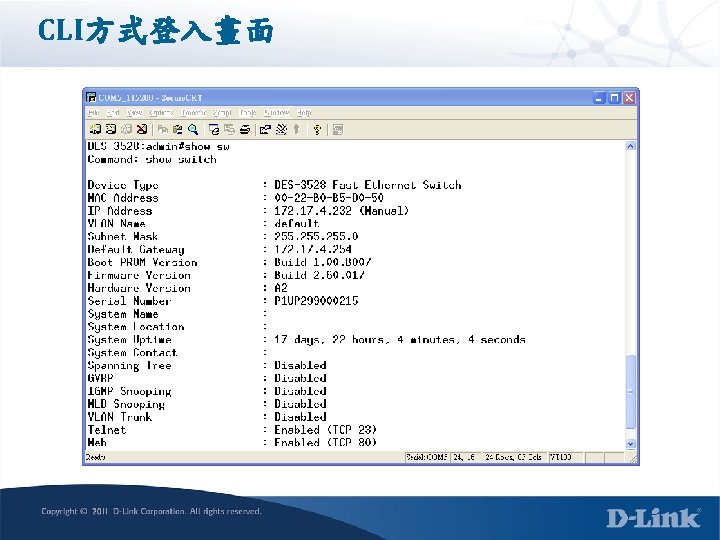The image size is (720, 540).
Task: Click the Print printer icon
Action: (x=245, y=129)
